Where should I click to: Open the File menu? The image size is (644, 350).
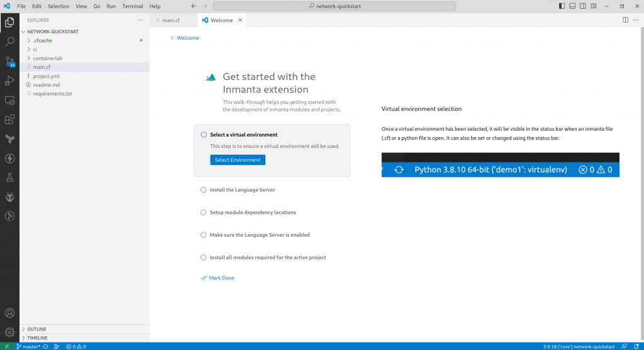click(x=21, y=6)
